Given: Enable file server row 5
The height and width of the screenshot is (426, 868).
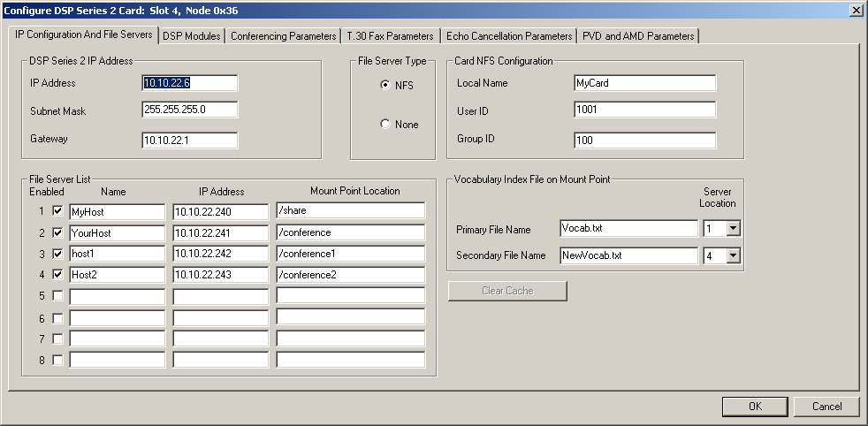Looking at the screenshot, I should (x=57, y=296).
